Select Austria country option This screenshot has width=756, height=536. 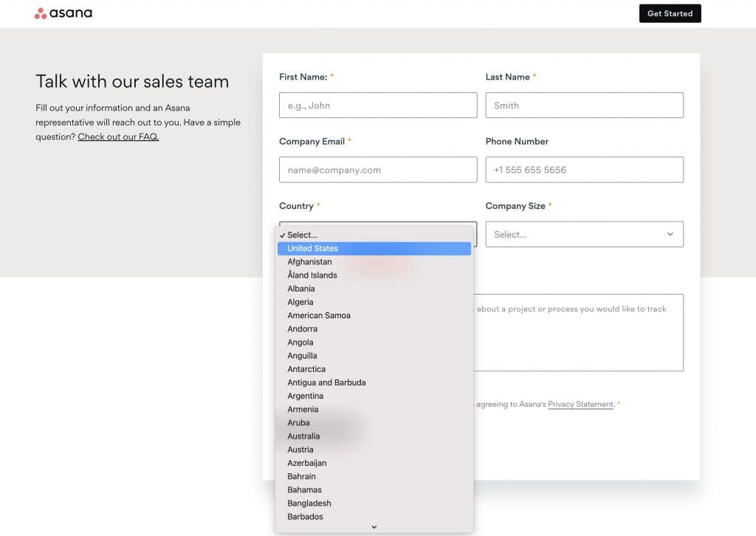(374, 450)
